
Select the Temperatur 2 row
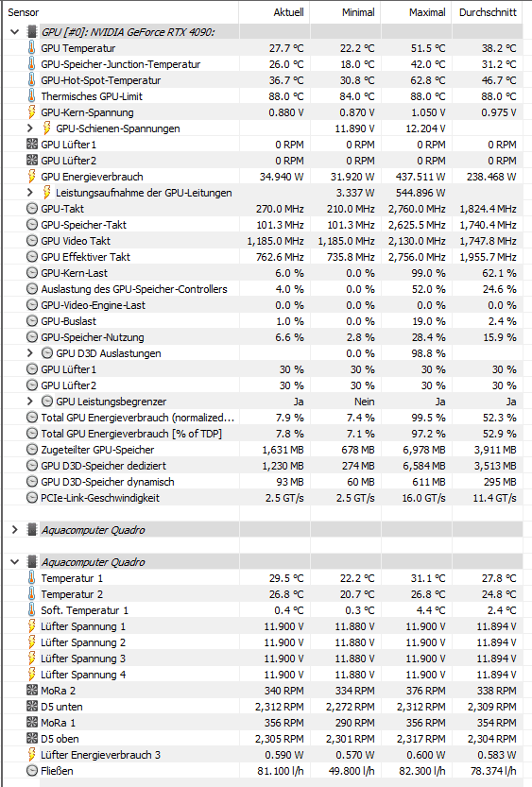[x=263, y=594]
